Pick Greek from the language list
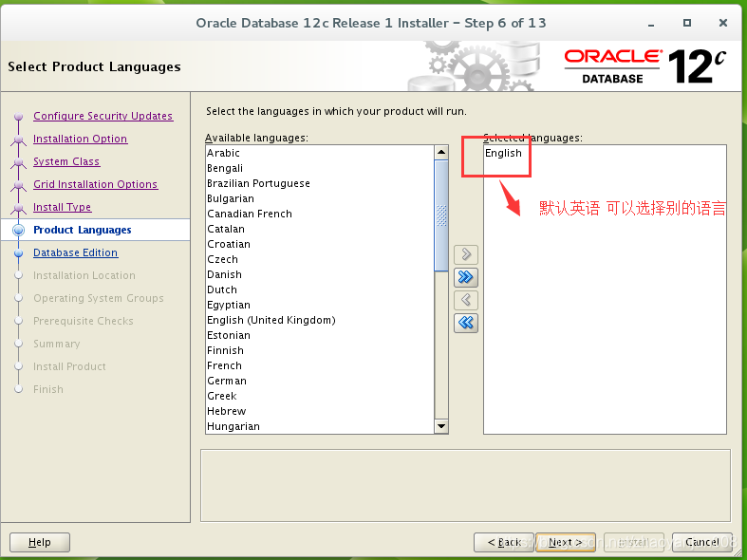 tap(320, 397)
